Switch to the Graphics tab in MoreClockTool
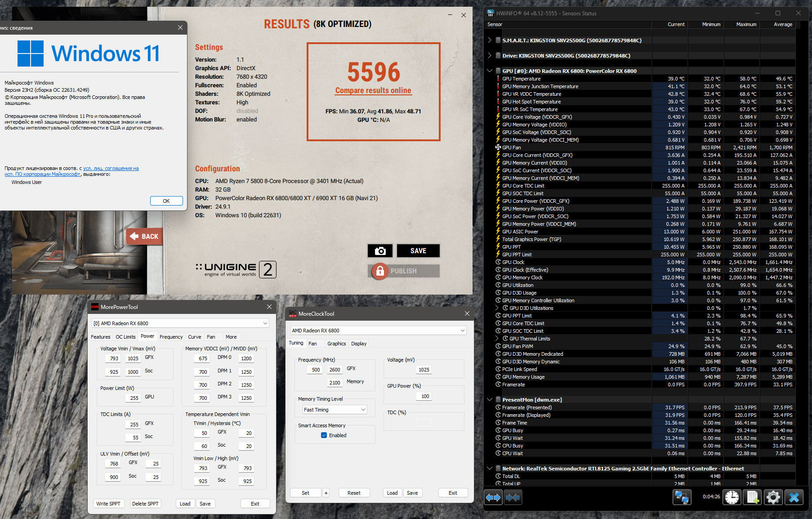The width and height of the screenshot is (812, 519). tap(337, 344)
